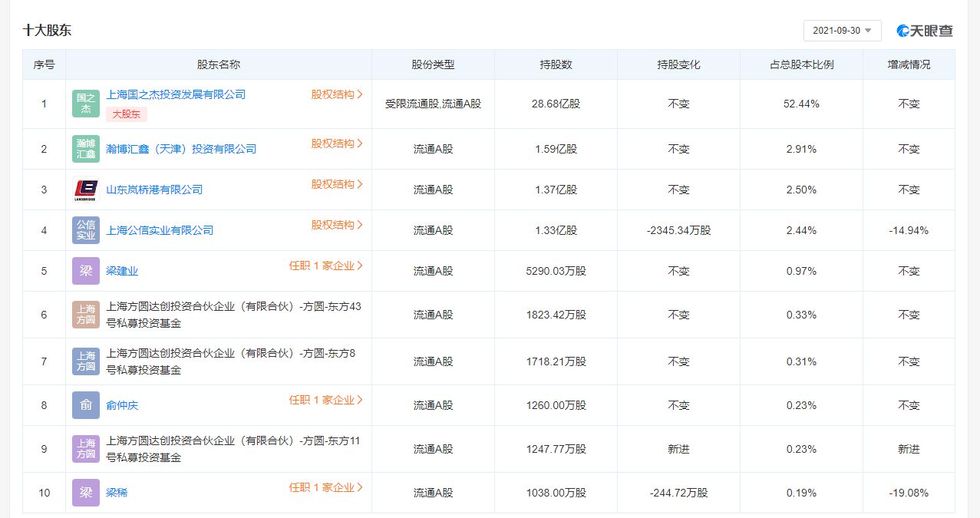Select the 1.59亿股 holding value
The image size is (980, 518).
pyautogui.click(x=556, y=149)
